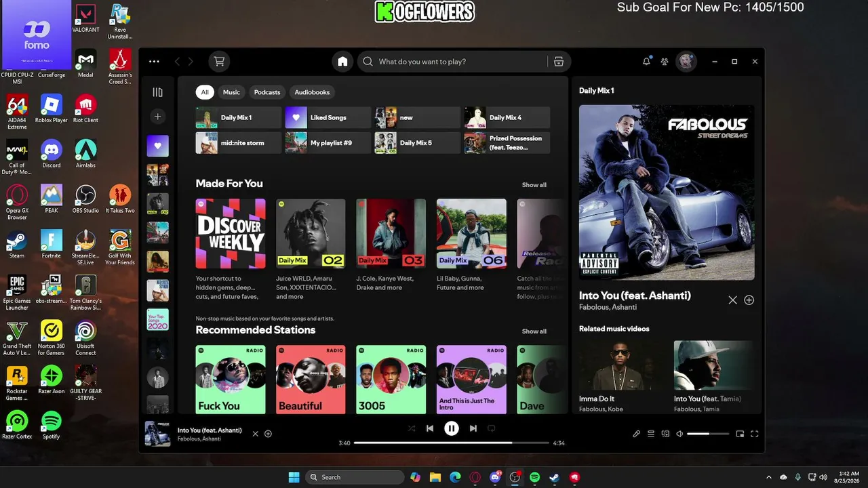The image size is (868, 488).
Task: Open the Daily Mix 4 shortcut tile
Action: (x=507, y=118)
